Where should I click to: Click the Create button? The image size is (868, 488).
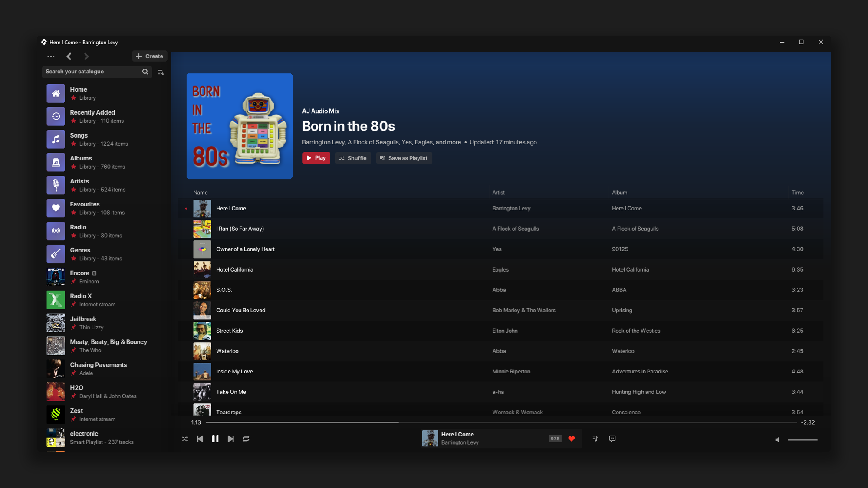pyautogui.click(x=150, y=56)
